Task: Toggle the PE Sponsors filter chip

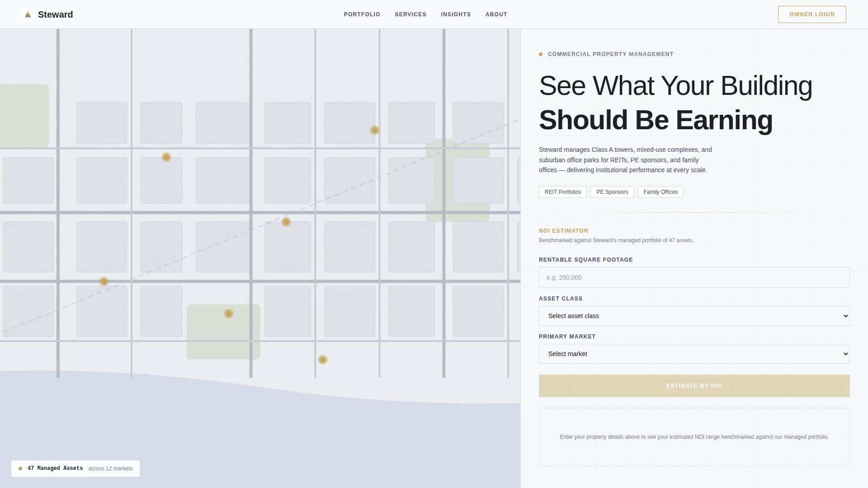Action: pos(612,192)
